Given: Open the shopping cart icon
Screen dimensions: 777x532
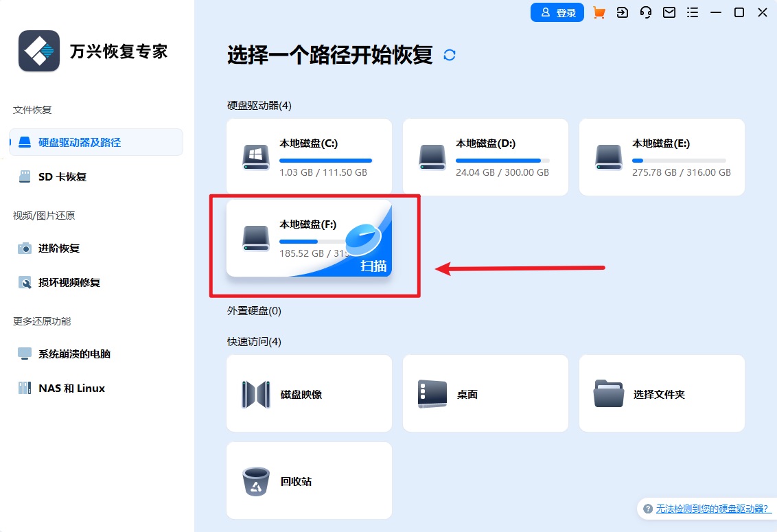Looking at the screenshot, I should click(599, 12).
